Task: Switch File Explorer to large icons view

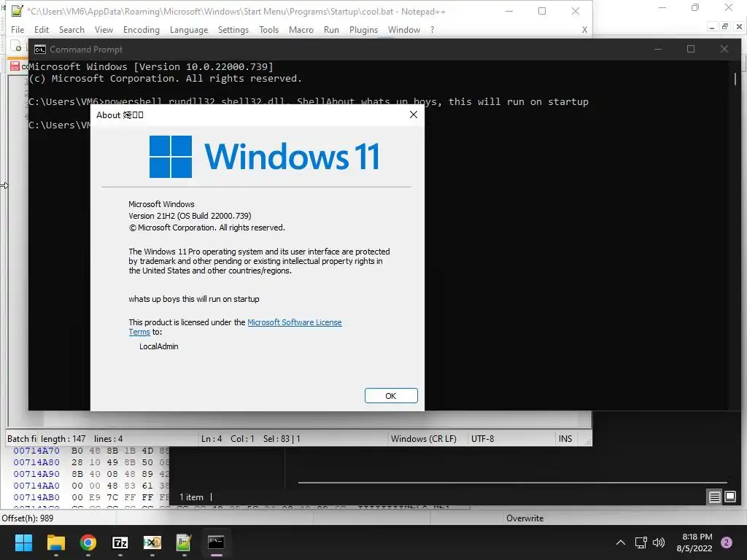Action: tap(729, 497)
